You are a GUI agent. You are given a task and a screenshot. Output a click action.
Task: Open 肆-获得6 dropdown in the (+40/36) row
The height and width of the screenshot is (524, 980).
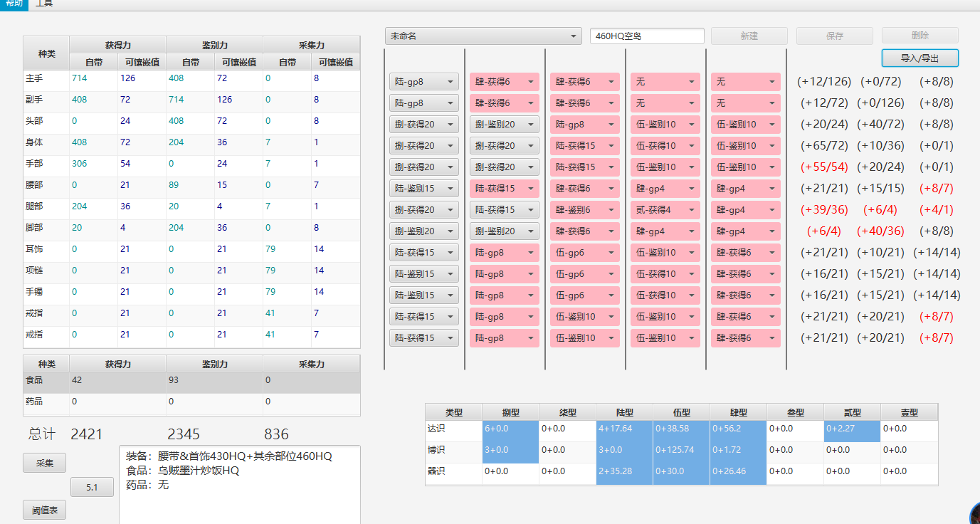(584, 231)
